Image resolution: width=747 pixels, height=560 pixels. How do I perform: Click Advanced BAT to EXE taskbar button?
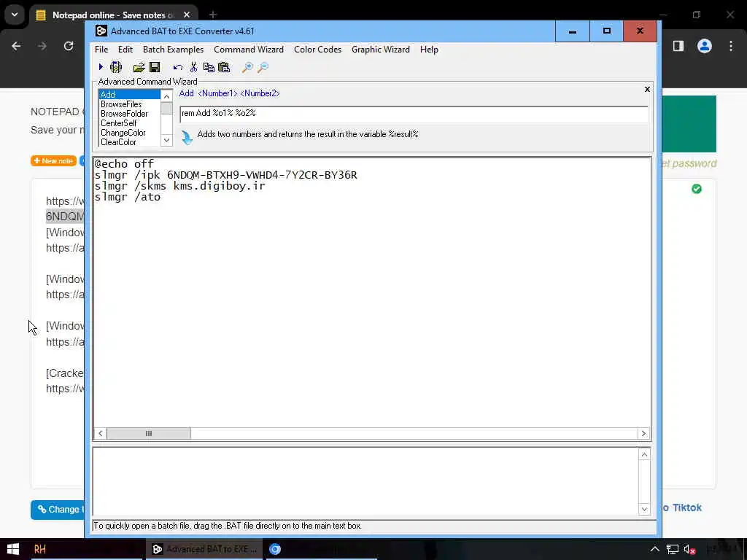click(205, 549)
